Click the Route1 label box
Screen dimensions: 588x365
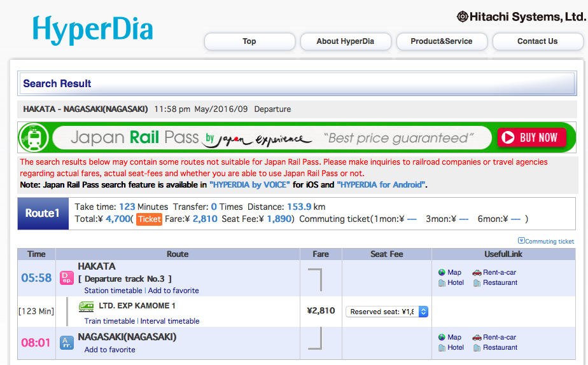click(x=43, y=213)
